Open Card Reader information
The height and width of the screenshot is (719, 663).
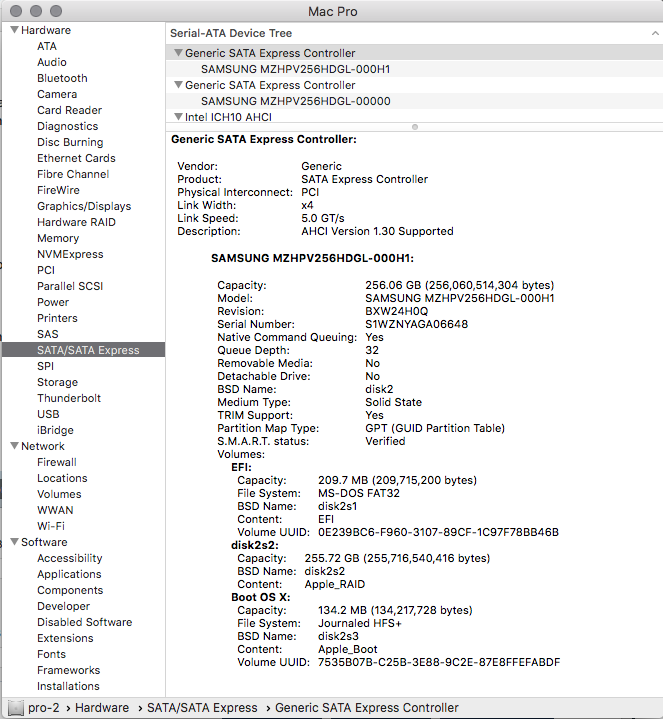70,111
